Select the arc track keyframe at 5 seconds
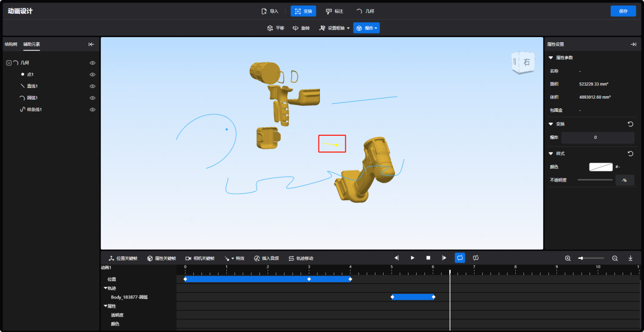Image resolution: width=644 pixels, height=332 pixels. tap(392, 297)
